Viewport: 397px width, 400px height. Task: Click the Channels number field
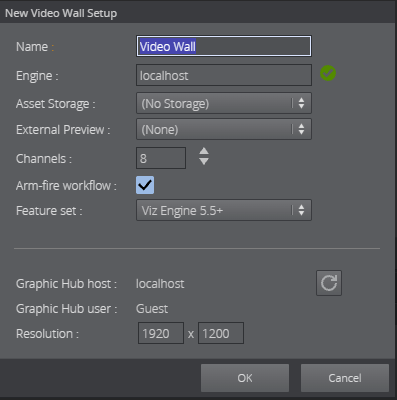click(161, 158)
